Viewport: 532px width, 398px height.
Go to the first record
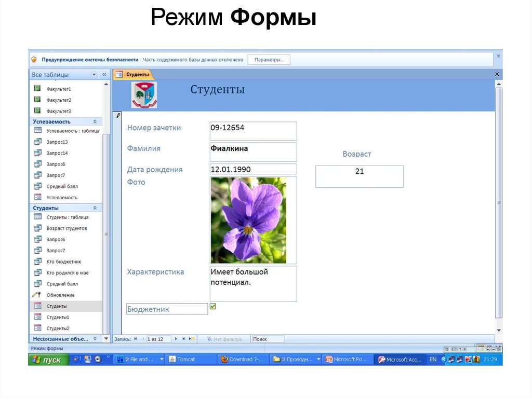pyautogui.click(x=135, y=339)
